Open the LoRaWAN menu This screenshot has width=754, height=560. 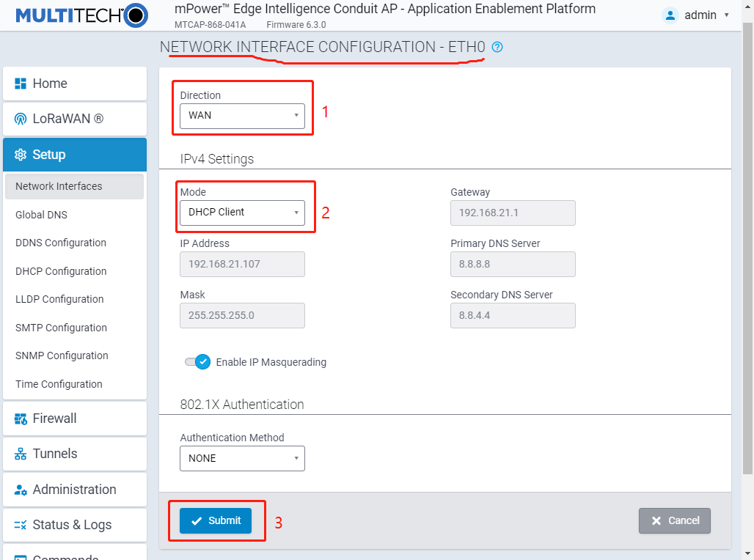75,119
